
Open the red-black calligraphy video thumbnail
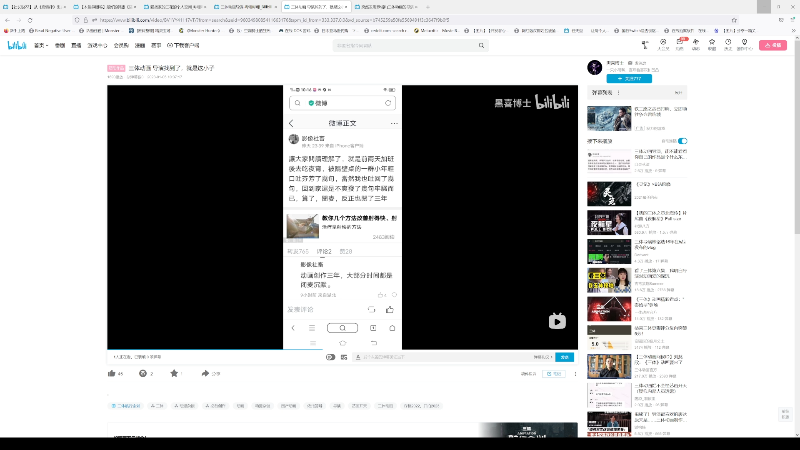click(609, 194)
